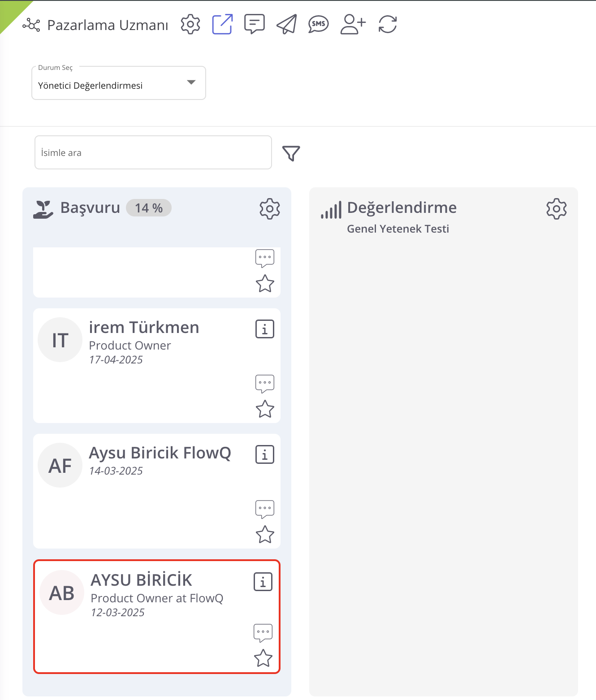Select the AB avatar of AYSU BİRİCİK
596x700 pixels.
(x=62, y=593)
